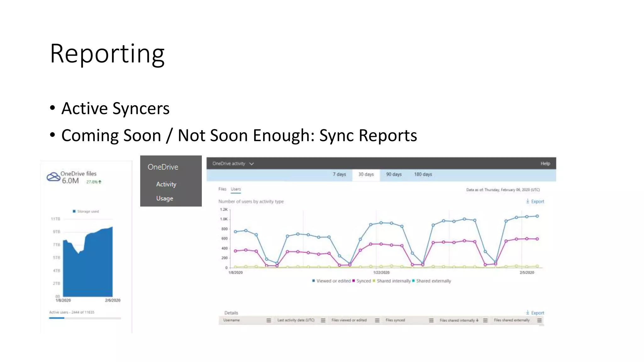The width and height of the screenshot is (644, 362).
Task: Open the Activity menu item under OneDrive
Action: (166, 184)
